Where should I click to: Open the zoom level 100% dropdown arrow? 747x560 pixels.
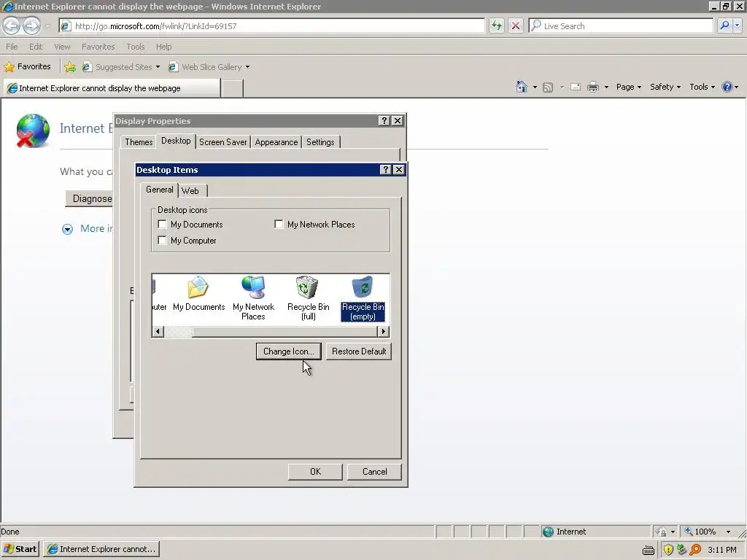(x=728, y=532)
